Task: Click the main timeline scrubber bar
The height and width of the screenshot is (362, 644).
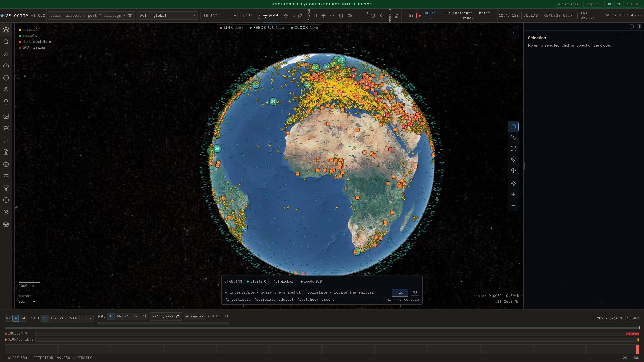Action: coord(322,328)
